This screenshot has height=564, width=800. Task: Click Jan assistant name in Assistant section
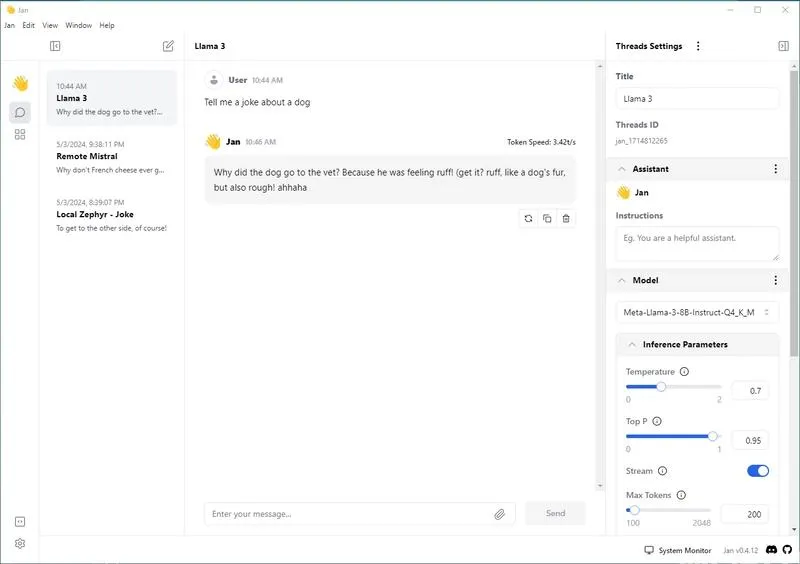[641, 192]
